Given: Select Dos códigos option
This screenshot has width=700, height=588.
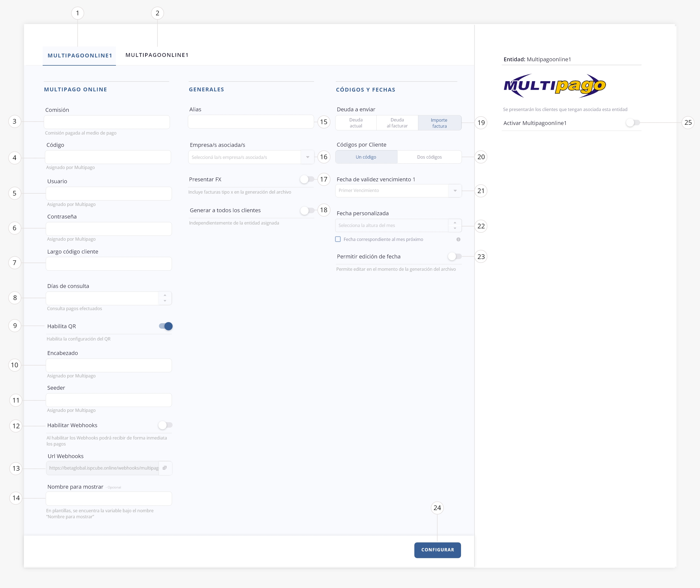Looking at the screenshot, I should tap(429, 157).
